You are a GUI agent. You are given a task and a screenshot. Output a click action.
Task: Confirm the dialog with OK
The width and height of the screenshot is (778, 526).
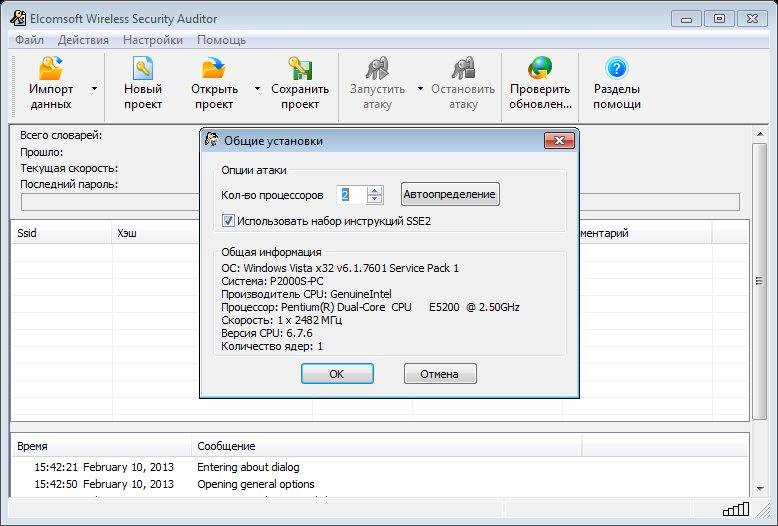[337, 374]
